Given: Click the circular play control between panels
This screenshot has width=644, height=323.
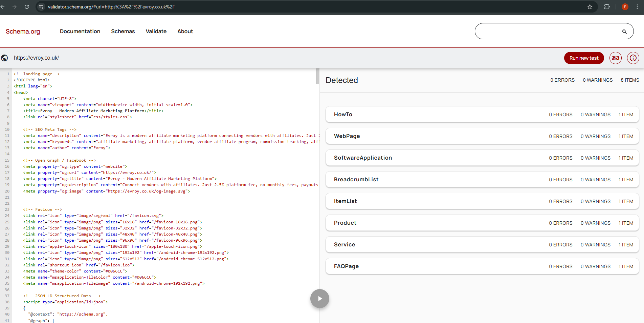Looking at the screenshot, I should pos(319,299).
